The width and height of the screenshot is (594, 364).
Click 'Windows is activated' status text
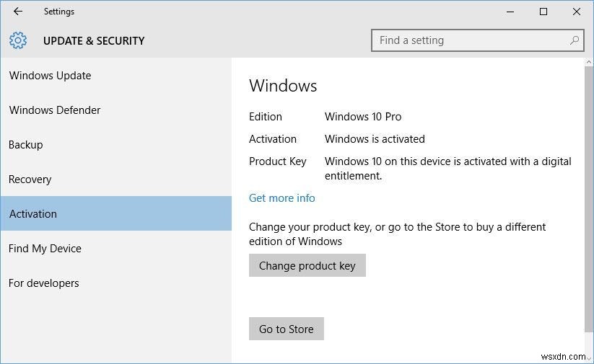click(x=375, y=139)
